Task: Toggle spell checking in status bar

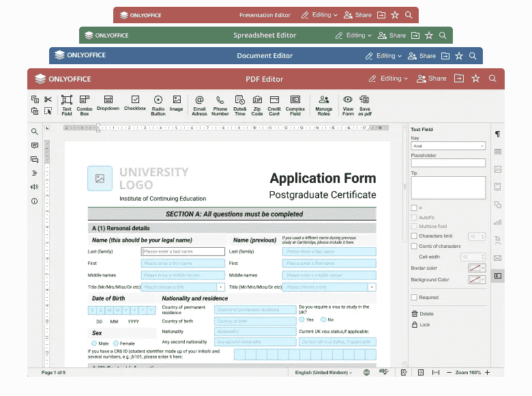Action: pos(384,372)
